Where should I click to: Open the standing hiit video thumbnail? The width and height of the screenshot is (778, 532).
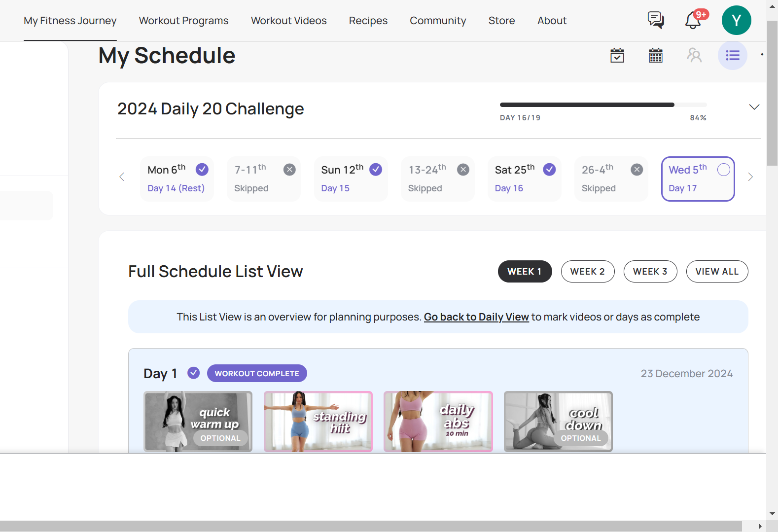click(x=318, y=422)
